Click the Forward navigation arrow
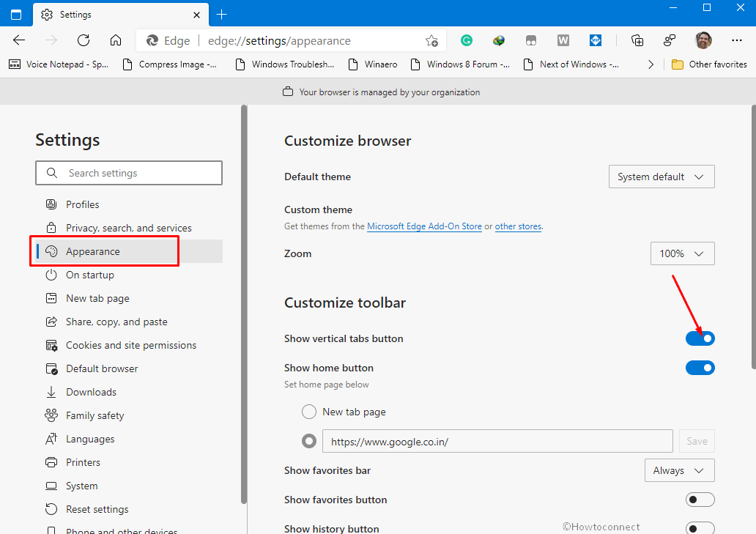The image size is (756, 534). click(x=51, y=40)
